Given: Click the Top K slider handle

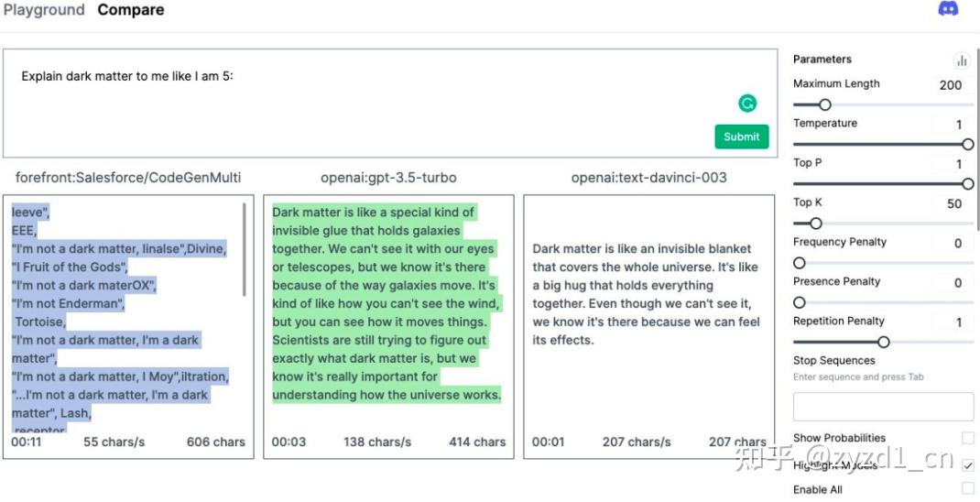Looking at the screenshot, I should click(816, 223).
